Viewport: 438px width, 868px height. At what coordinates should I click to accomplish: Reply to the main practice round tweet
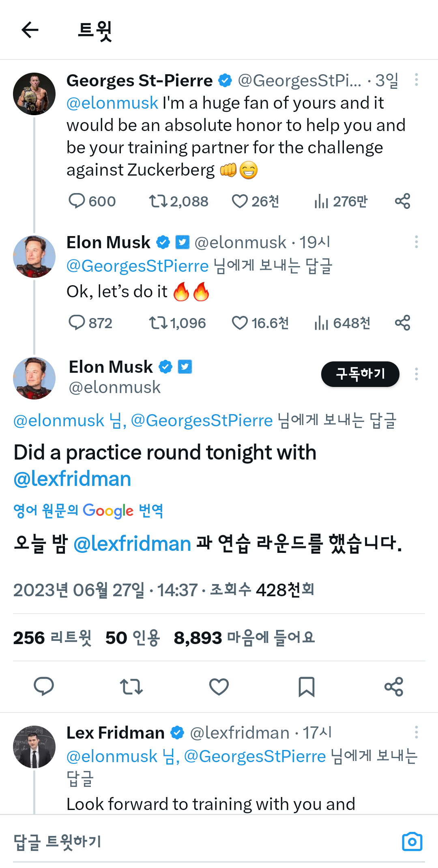[x=44, y=687]
